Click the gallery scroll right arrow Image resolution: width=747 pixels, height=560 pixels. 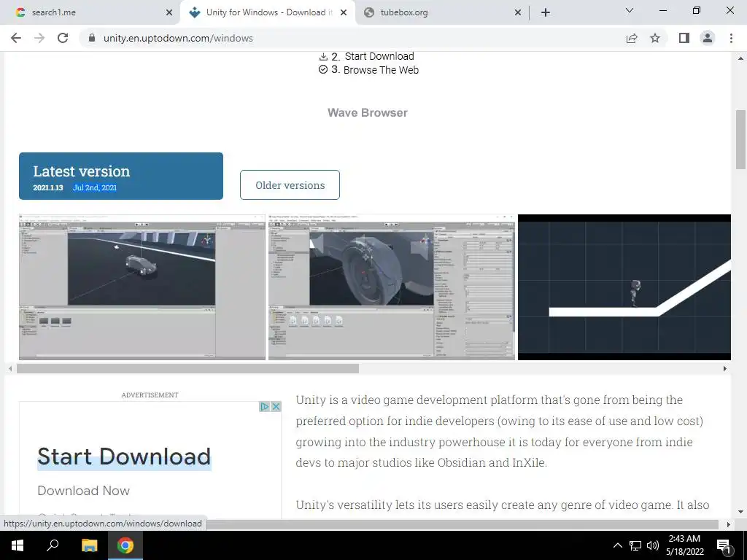pyautogui.click(x=725, y=368)
